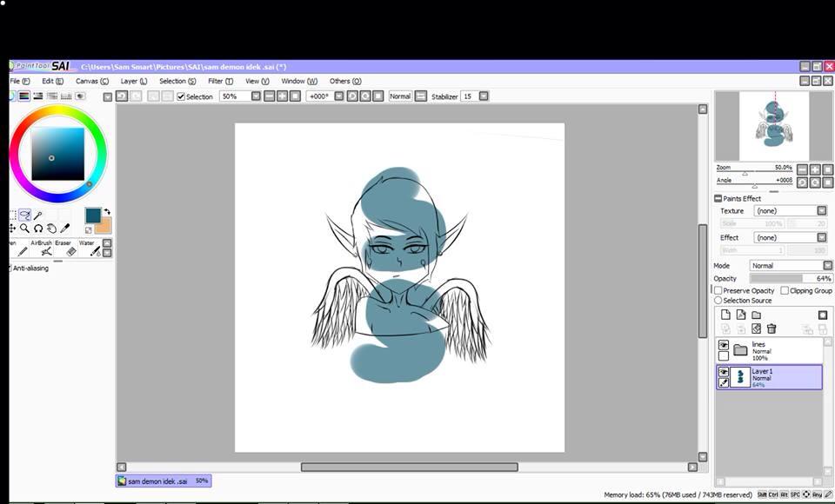
Task: Open the Filter menu
Action: point(220,81)
